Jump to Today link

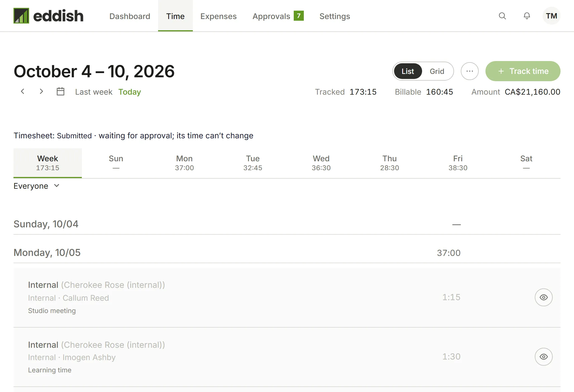(129, 92)
